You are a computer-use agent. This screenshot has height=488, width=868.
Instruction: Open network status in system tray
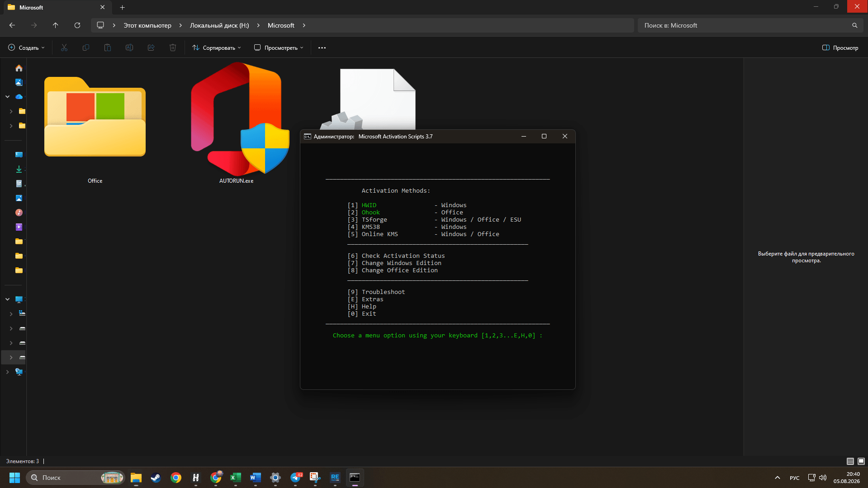coord(812,478)
